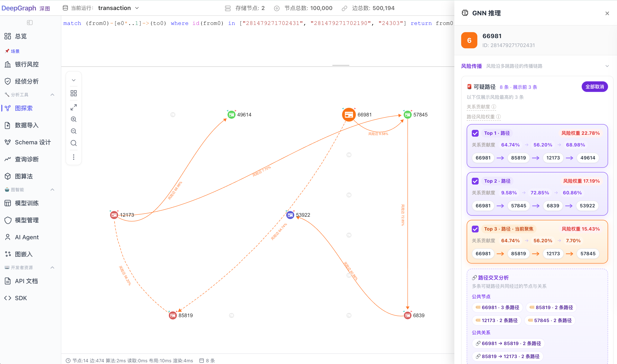This screenshot has height=364, width=617.
Task: Select the green 57845 graph node
Action: [x=408, y=115]
